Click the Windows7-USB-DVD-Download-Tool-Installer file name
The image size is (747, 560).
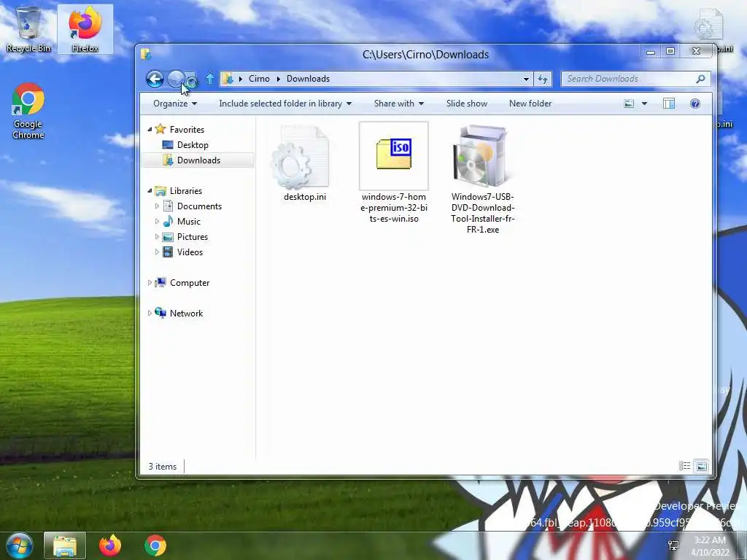tap(483, 213)
